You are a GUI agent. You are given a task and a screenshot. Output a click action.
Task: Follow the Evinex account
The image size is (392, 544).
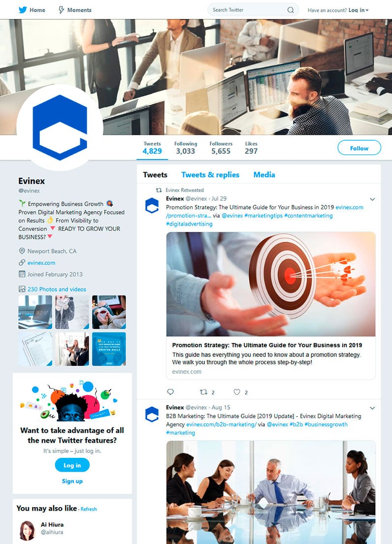pos(359,148)
